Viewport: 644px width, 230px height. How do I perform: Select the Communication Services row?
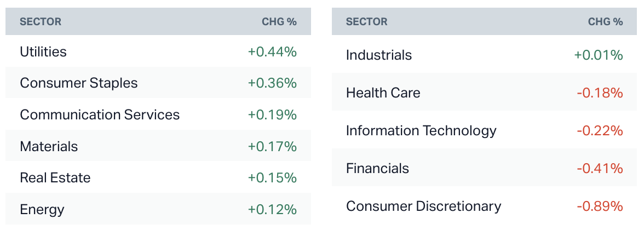click(x=100, y=114)
